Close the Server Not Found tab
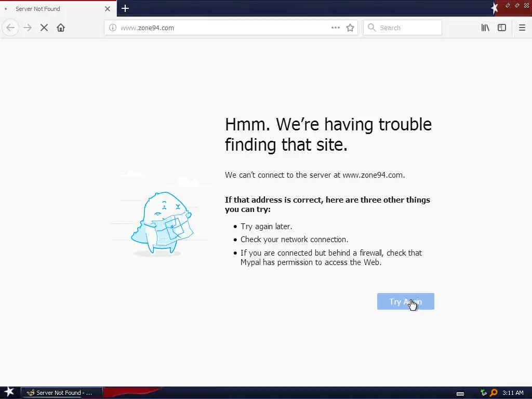 (x=108, y=9)
